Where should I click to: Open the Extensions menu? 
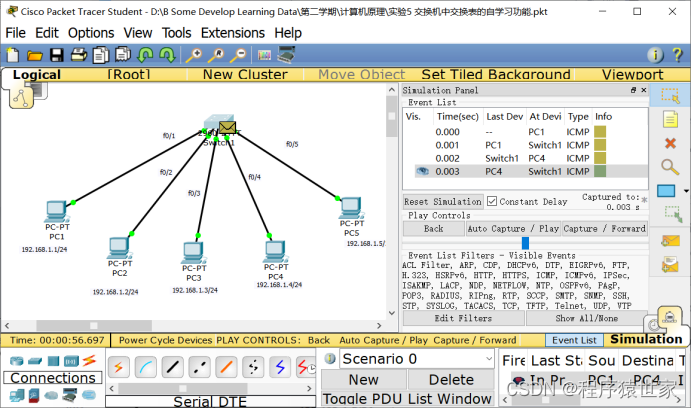233,33
